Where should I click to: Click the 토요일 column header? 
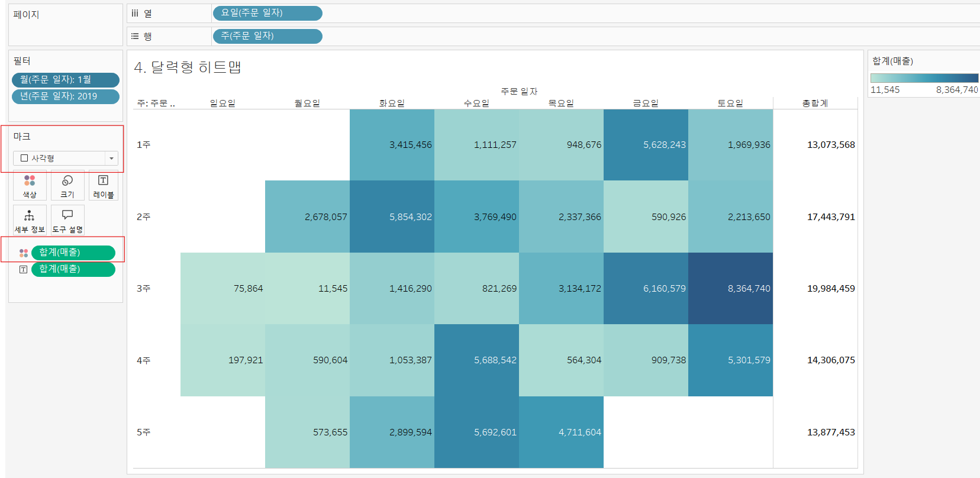pos(730,103)
